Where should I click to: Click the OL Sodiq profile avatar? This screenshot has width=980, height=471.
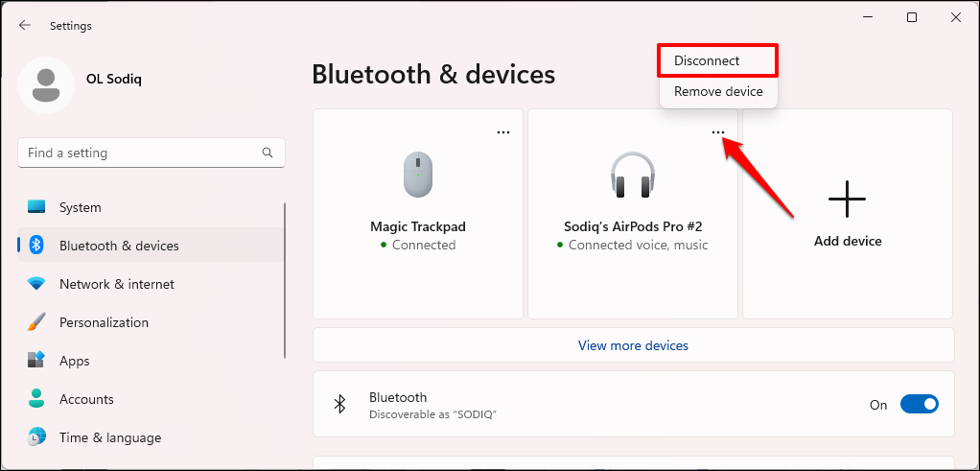pyautogui.click(x=45, y=84)
